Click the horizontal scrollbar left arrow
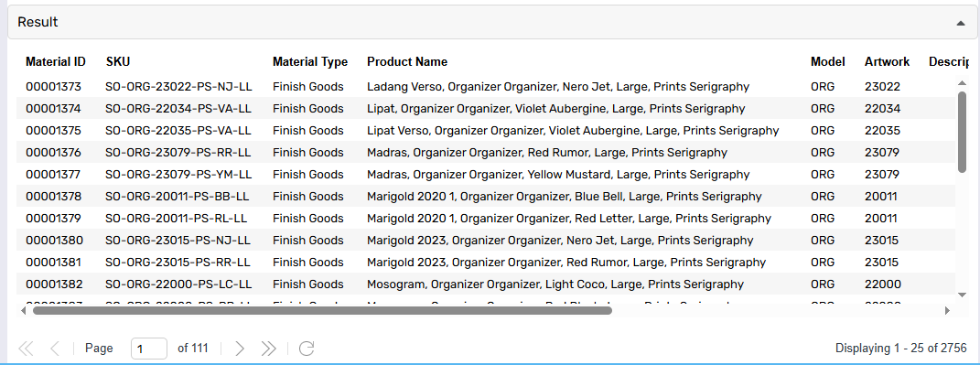The width and height of the screenshot is (980, 365). pos(23,310)
